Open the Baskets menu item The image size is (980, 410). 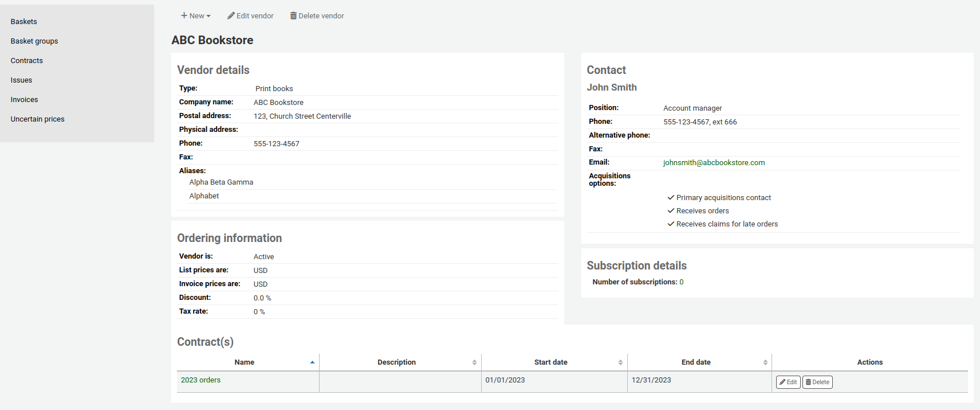pyautogui.click(x=24, y=22)
